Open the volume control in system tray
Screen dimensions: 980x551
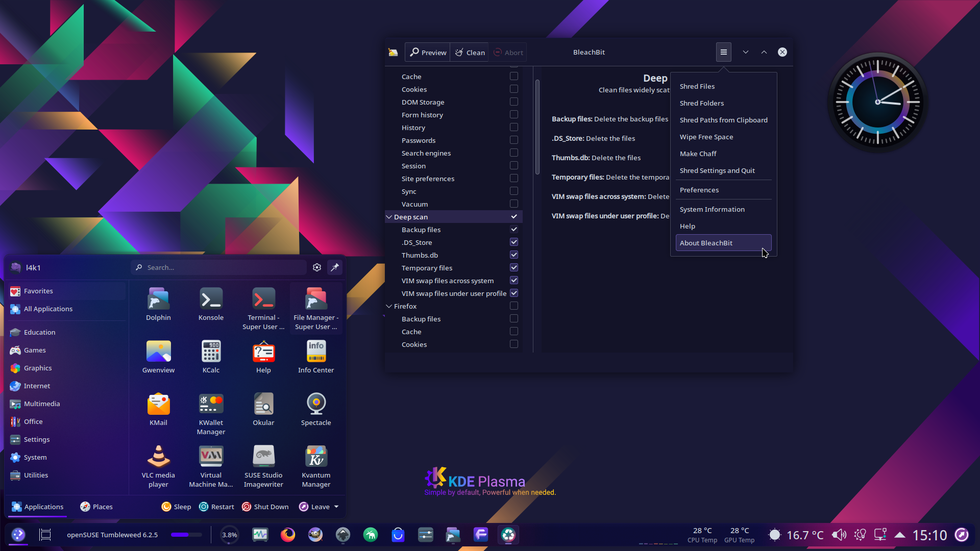click(x=839, y=535)
